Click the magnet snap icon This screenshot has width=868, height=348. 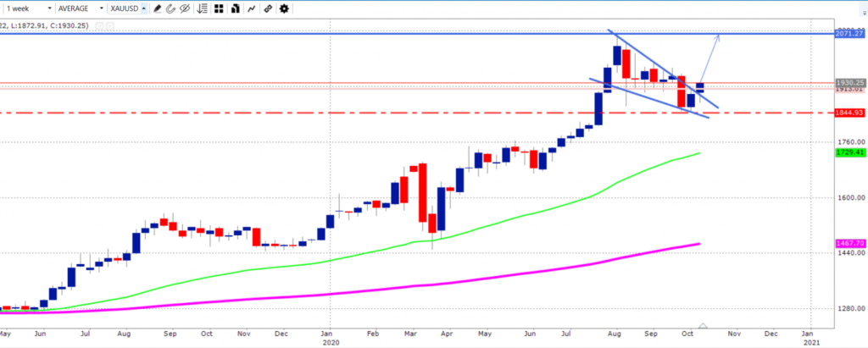(x=169, y=8)
